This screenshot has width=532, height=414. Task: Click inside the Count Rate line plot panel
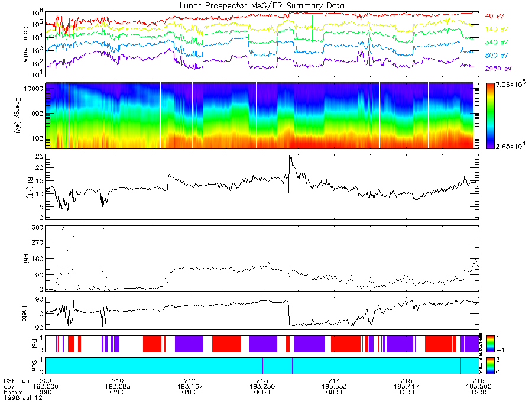pos(262,44)
